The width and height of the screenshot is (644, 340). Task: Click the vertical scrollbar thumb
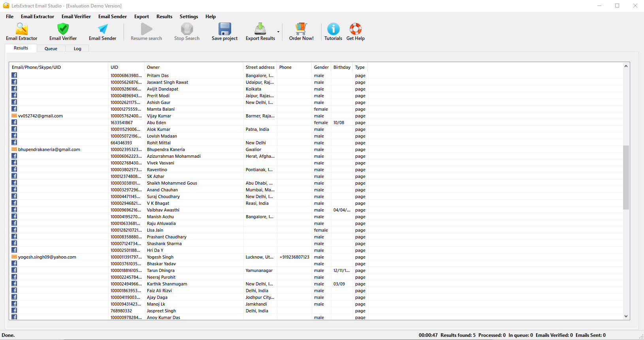point(626,177)
